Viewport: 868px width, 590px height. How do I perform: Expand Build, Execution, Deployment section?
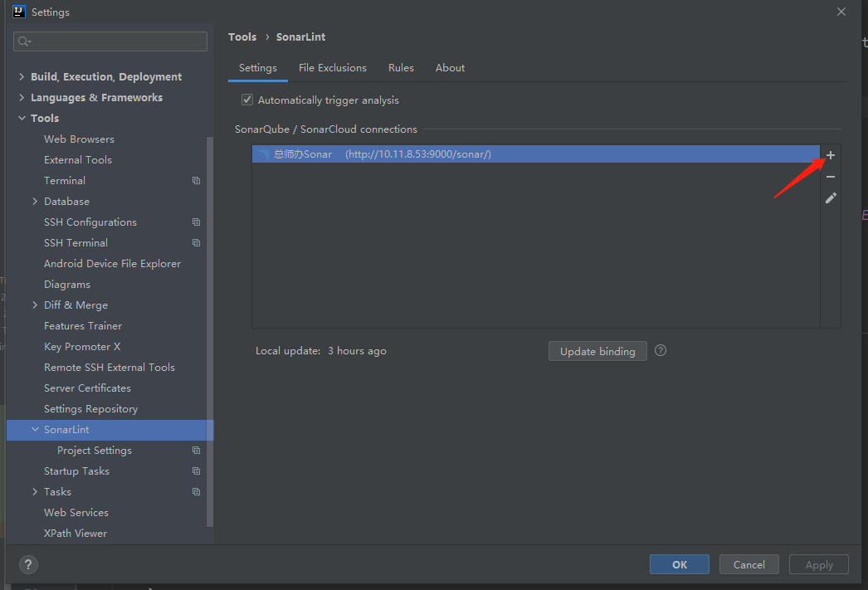[22, 76]
